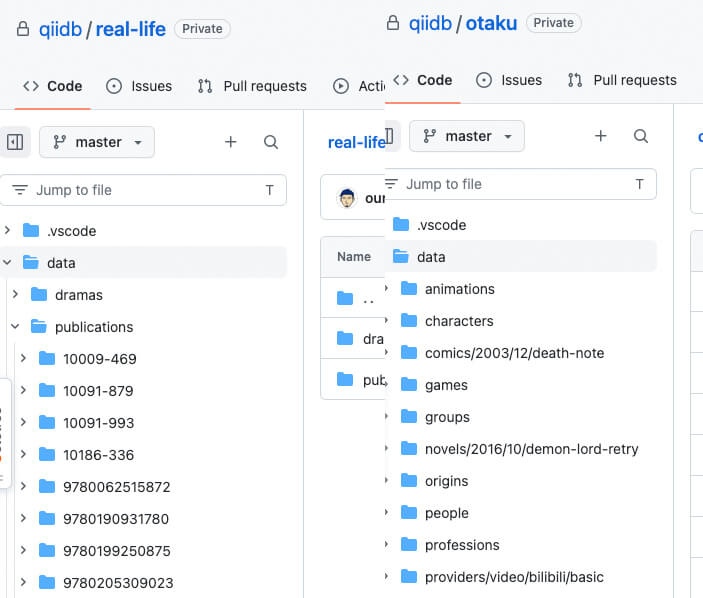Click the search icon in real-life file tree

271,142
